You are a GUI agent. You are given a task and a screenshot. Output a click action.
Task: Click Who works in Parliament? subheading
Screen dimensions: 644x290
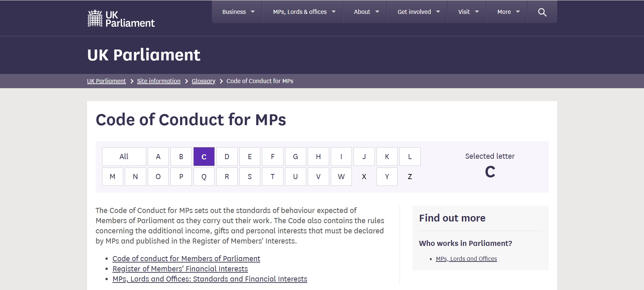coord(465,244)
